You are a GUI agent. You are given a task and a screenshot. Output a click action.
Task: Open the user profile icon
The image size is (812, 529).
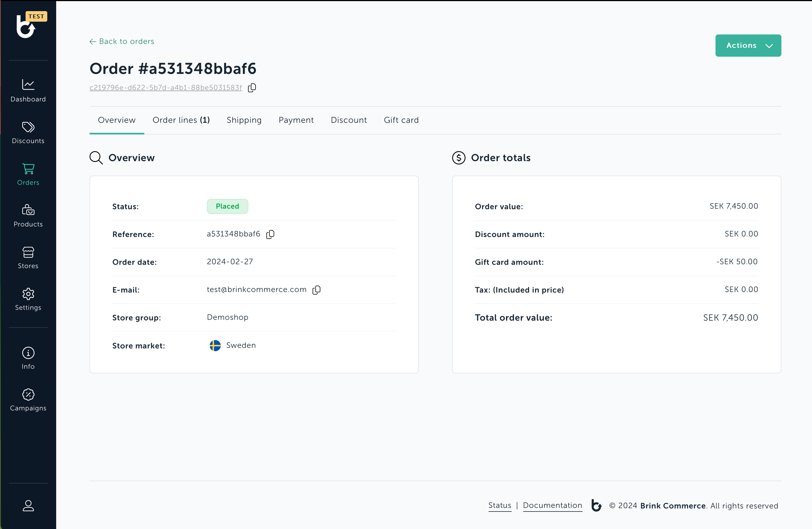pos(28,506)
